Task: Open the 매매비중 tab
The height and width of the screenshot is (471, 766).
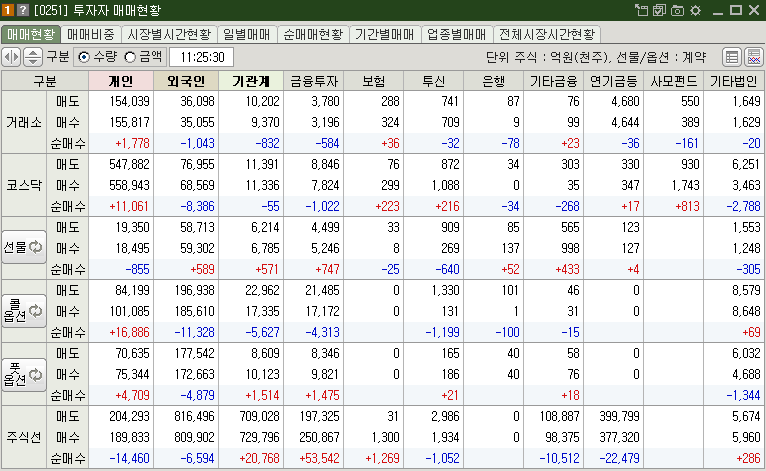Action: point(91,34)
